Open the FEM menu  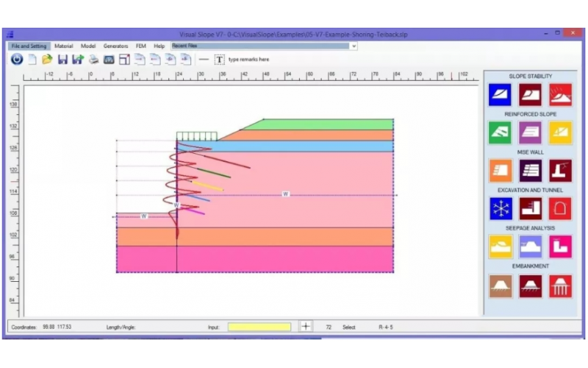pos(140,46)
